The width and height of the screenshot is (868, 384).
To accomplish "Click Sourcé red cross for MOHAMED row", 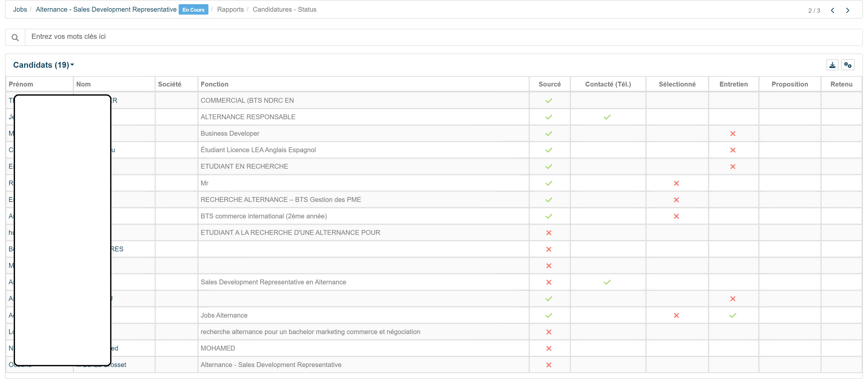I will click(549, 349).
